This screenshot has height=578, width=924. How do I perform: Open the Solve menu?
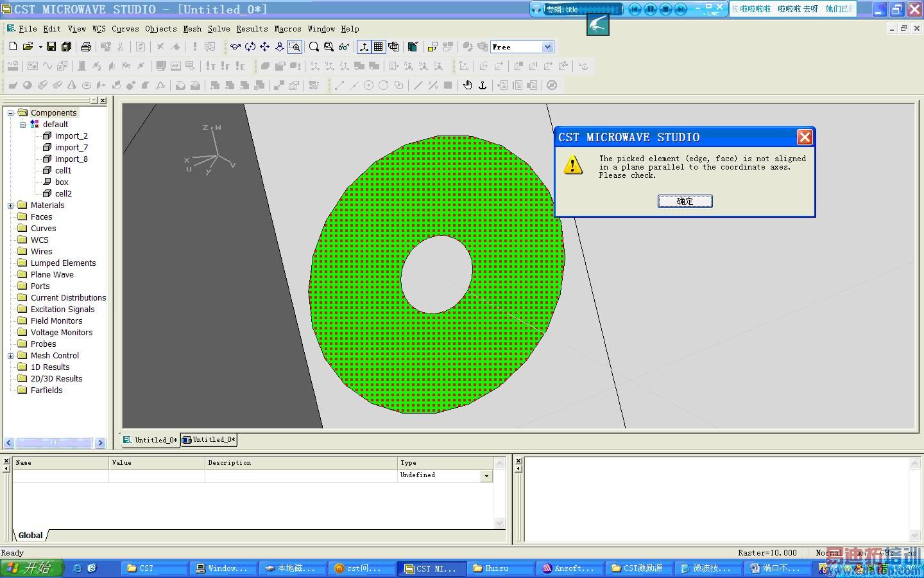pyautogui.click(x=219, y=29)
